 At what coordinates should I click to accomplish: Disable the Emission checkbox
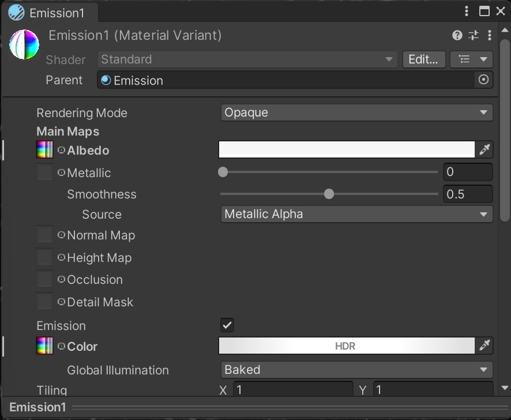coord(227,325)
